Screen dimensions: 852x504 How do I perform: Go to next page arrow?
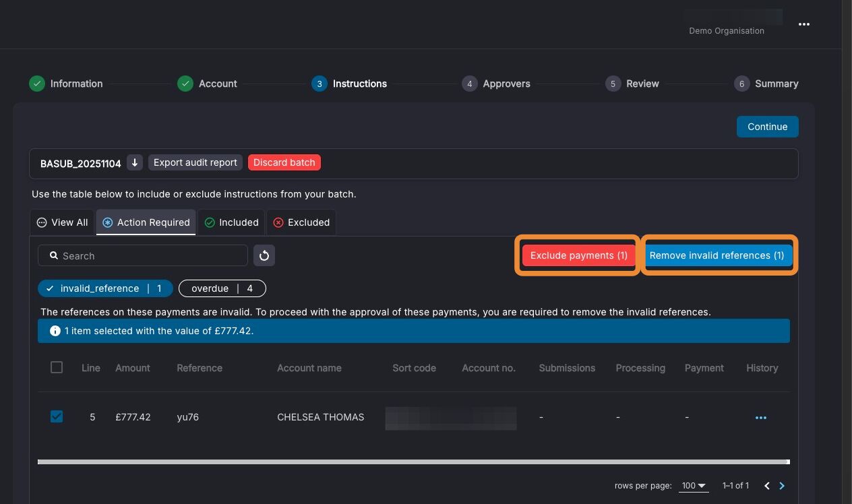(782, 486)
